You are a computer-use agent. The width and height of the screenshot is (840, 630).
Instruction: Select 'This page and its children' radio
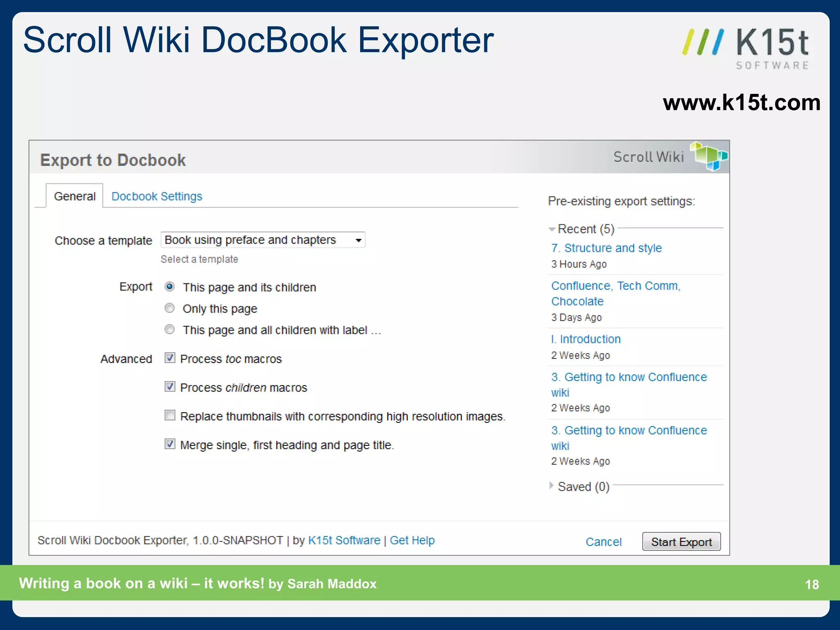pos(169,287)
